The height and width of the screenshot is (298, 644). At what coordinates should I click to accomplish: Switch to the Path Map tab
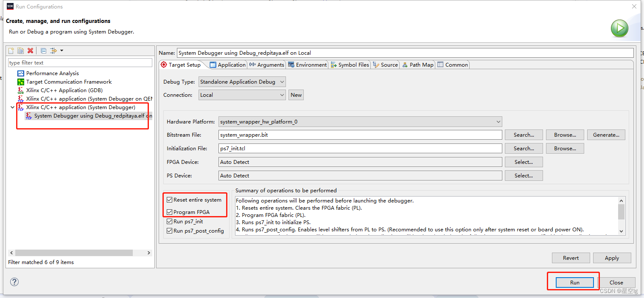pos(418,65)
